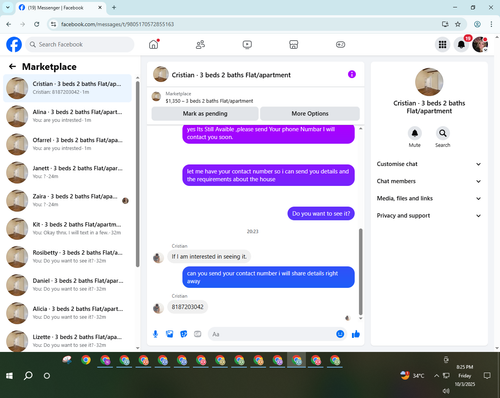Image resolution: width=500 pixels, height=398 pixels.
Task: Open the taskbar clock showing 8:25 PM
Action: 465,375
